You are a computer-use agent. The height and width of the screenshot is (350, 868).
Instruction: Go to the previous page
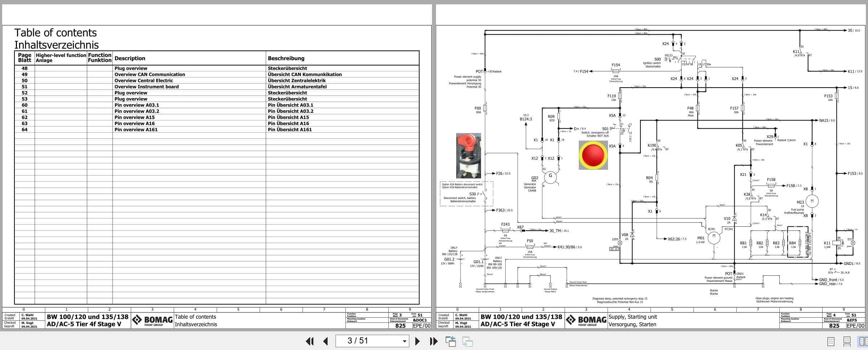pos(326,341)
